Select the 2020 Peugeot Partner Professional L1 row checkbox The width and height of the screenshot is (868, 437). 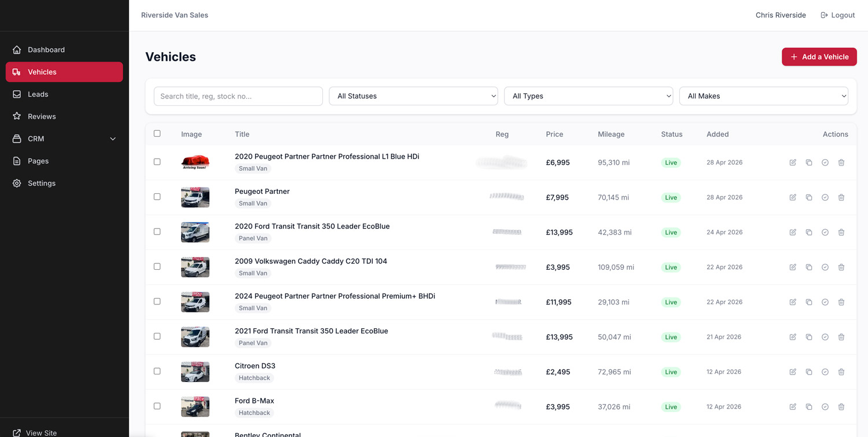(157, 162)
